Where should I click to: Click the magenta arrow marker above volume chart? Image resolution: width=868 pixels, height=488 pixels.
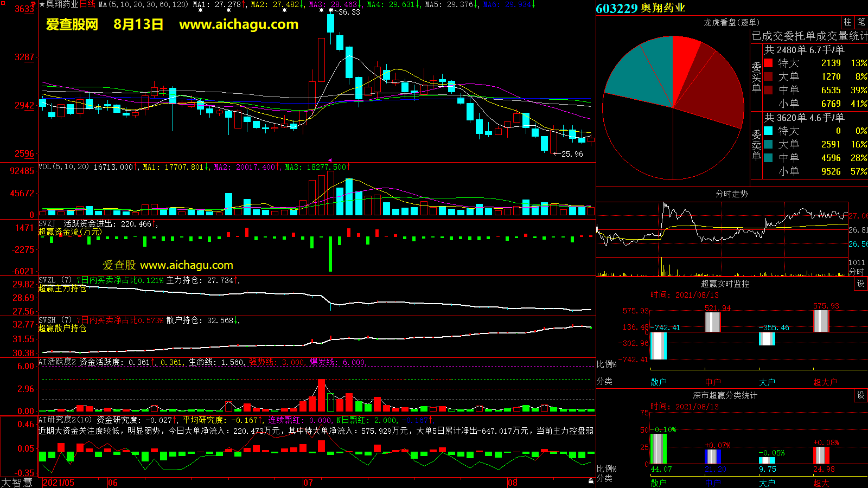pos(330,160)
